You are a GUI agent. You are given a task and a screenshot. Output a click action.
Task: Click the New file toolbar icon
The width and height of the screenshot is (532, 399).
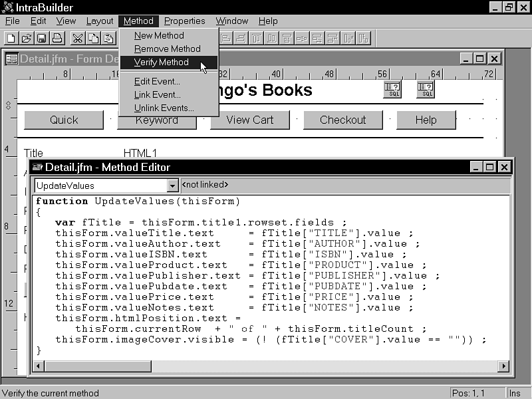coord(11,38)
